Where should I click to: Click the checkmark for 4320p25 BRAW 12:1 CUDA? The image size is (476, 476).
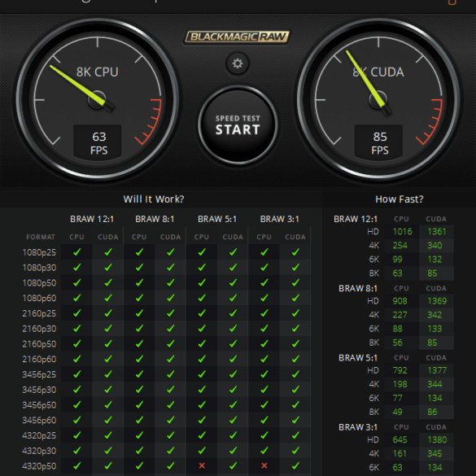(108, 435)
